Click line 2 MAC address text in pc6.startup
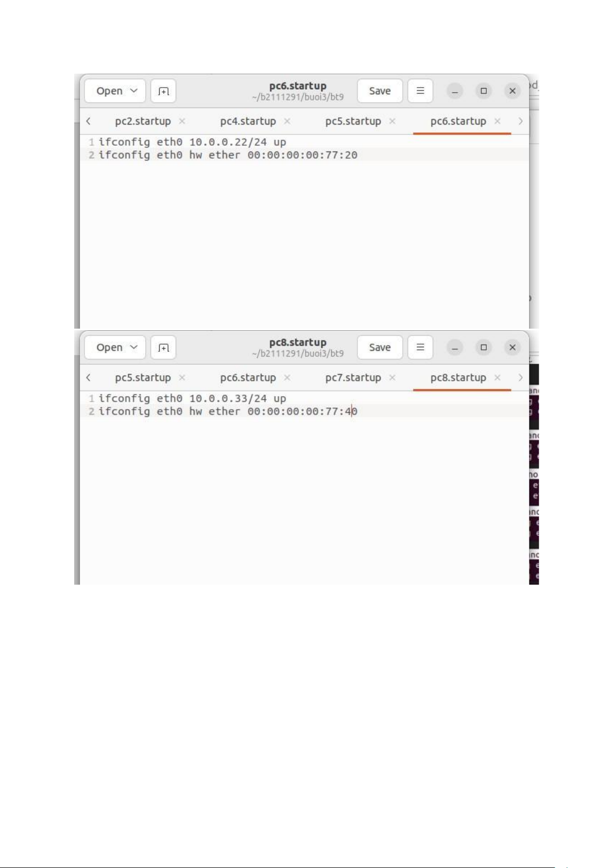The width and height of the screenshot is (614, 868). click(x=302, y=155)
